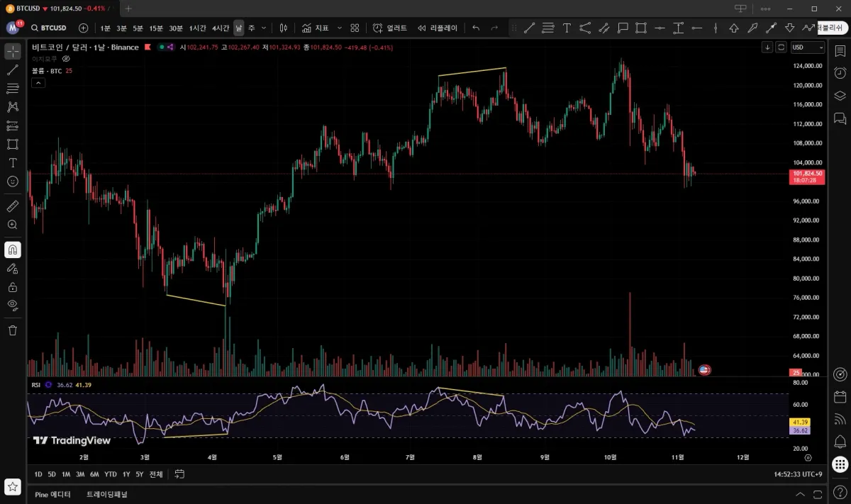
Task: Select the ruler measure tool
Action: (x=12, y=206)
